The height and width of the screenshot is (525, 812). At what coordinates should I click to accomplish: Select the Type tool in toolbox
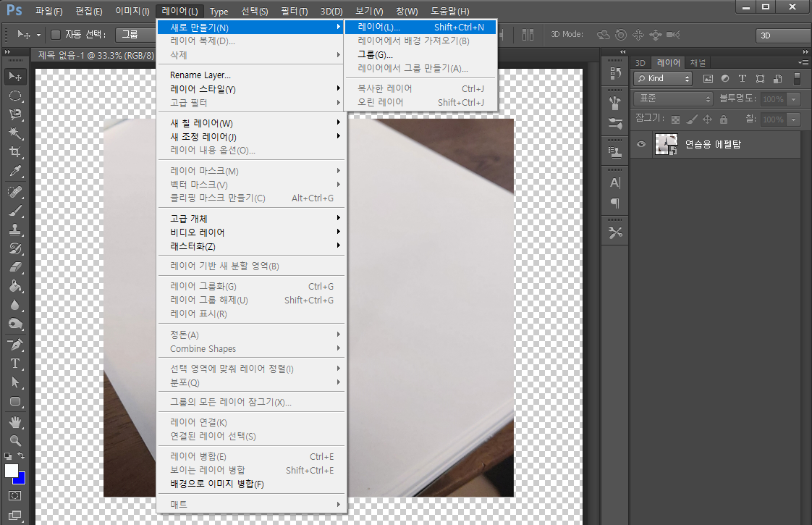tap(15, 364)
